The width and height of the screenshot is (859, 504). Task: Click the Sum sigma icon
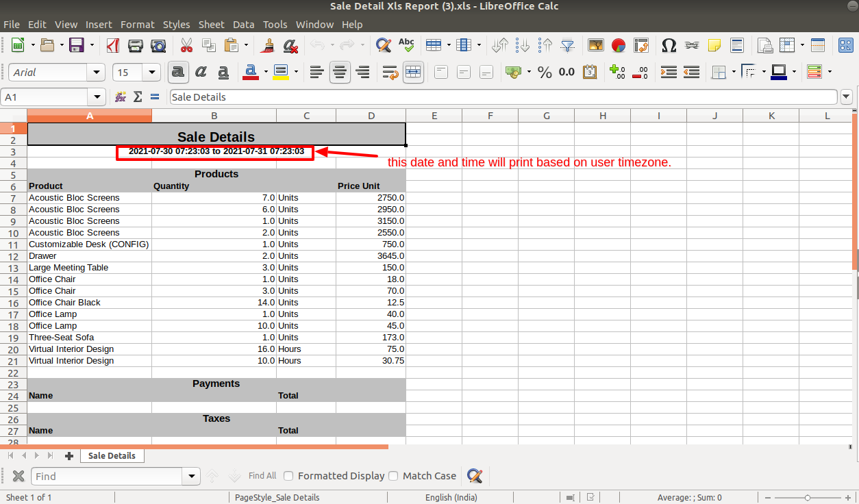pyautogui.click(x=138, y=97)
